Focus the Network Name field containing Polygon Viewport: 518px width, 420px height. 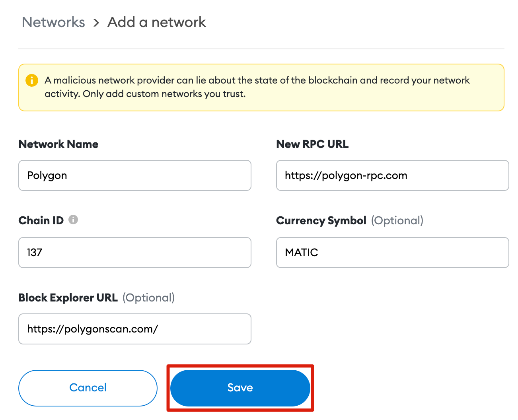click(x=134, y=175)
